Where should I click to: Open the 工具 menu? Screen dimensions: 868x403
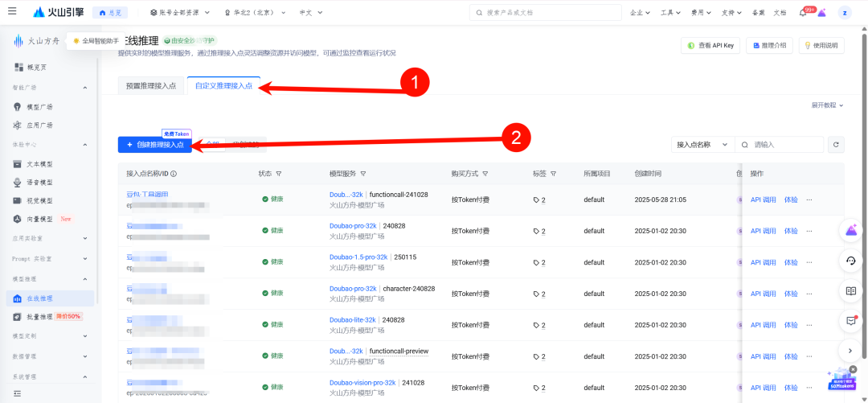click(670, 12)
